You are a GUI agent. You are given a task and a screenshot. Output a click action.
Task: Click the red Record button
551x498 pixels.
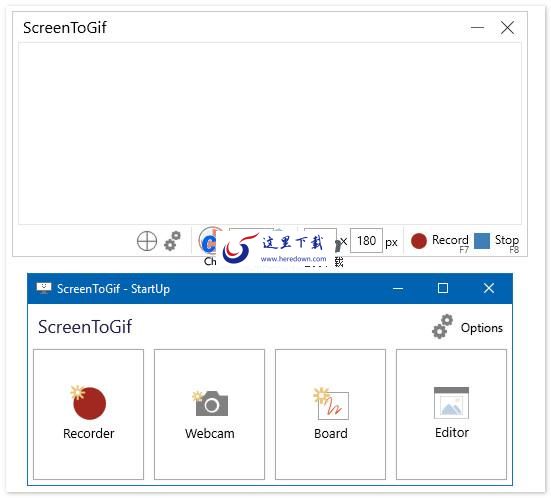click(440, 241)
